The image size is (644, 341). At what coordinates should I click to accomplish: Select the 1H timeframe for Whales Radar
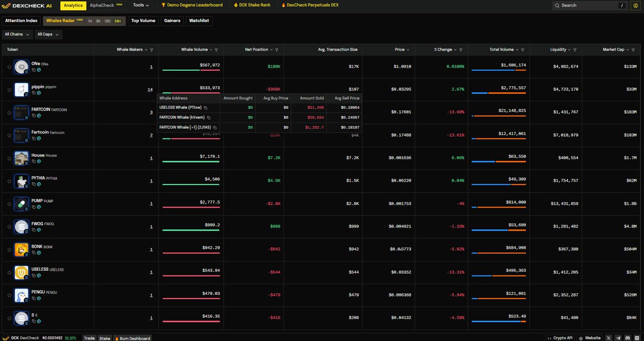pos(90,21)
